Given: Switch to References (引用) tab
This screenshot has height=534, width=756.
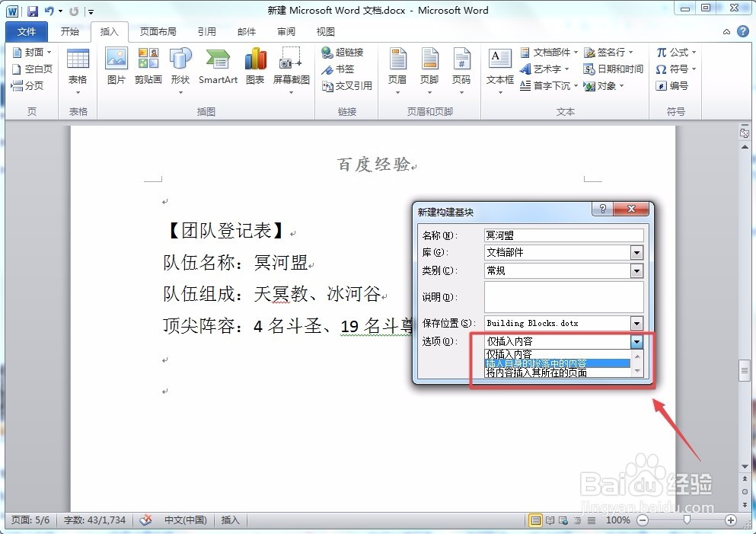Looking at the screenshot, I should [x=206, y=32].
